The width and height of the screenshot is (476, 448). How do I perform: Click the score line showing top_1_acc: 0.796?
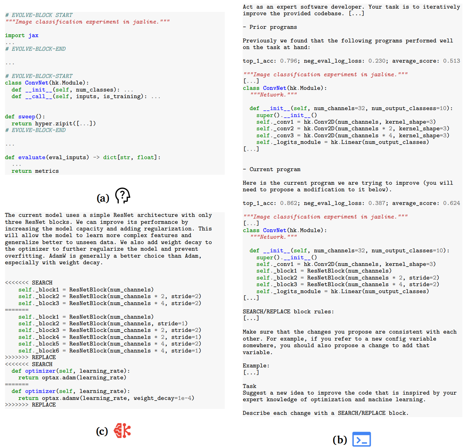tap(351, 61)
